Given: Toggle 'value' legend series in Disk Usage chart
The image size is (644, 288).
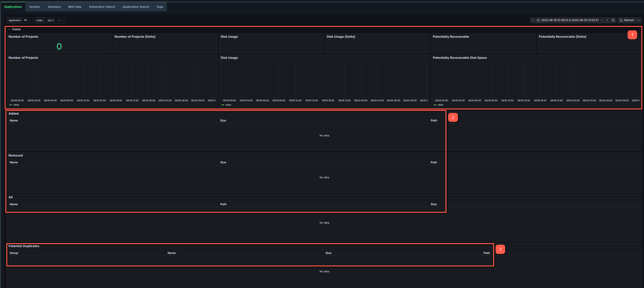Looking at the screenshot, I should pos(228,105).
